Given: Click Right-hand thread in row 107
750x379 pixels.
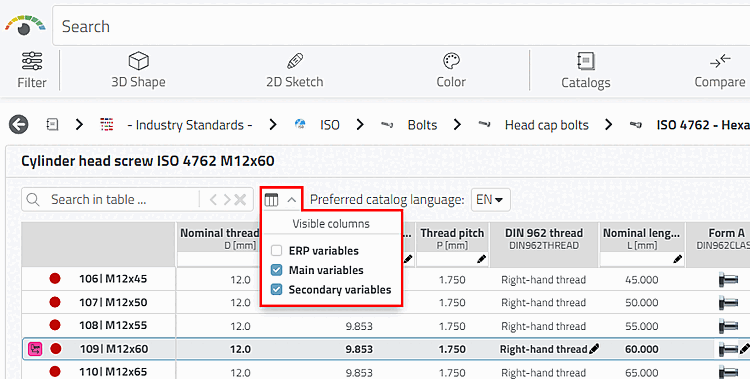Looking at the screenshot, I should pos(543,302).
